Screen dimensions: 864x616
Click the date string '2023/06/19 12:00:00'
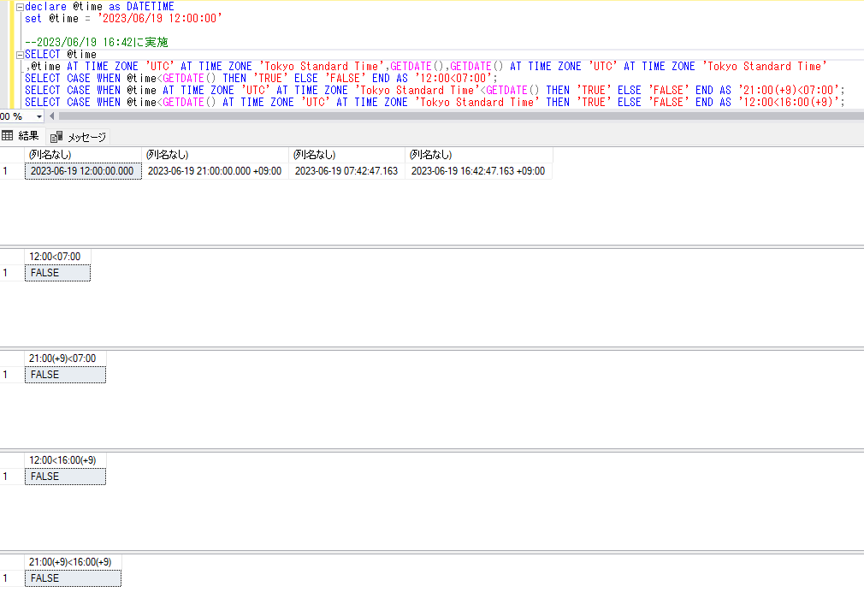coord(160,18)
